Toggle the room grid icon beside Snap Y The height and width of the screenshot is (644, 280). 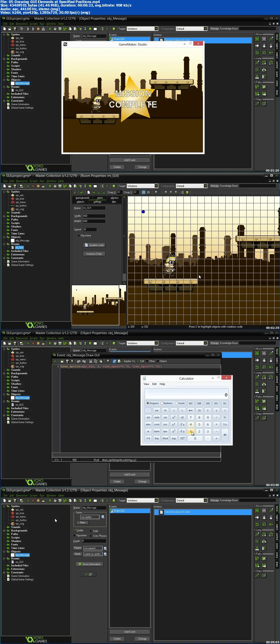[143, 192]
